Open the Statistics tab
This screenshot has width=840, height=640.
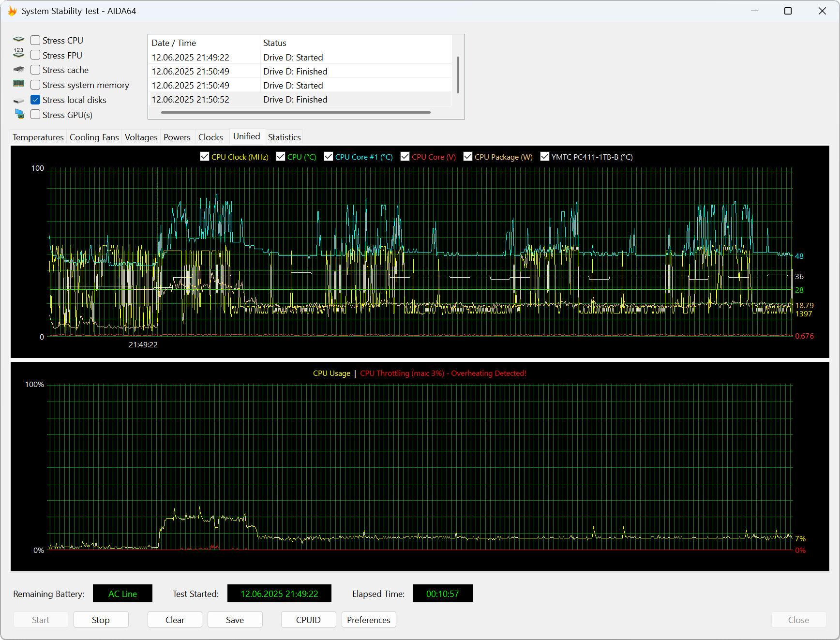pos(284,137)
